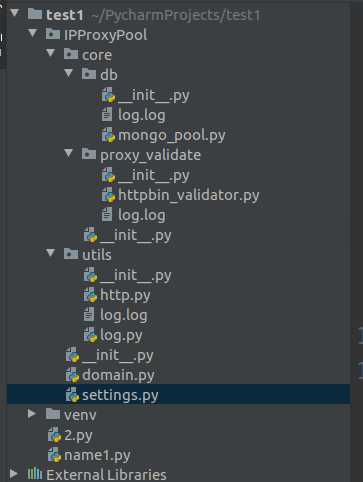This screenshot has height=482, width=363.
Task: Click Python icon of mongo_pool.py
Action: (109, 135)
